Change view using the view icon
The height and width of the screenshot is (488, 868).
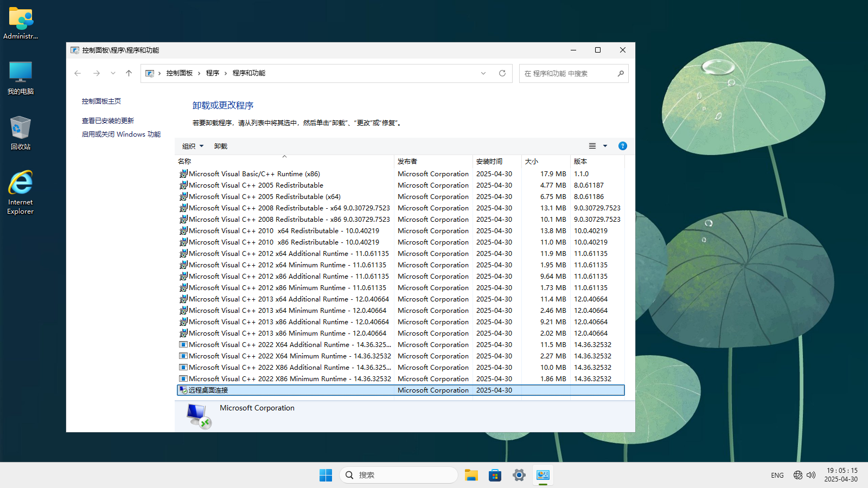click(x=592, y=146)
